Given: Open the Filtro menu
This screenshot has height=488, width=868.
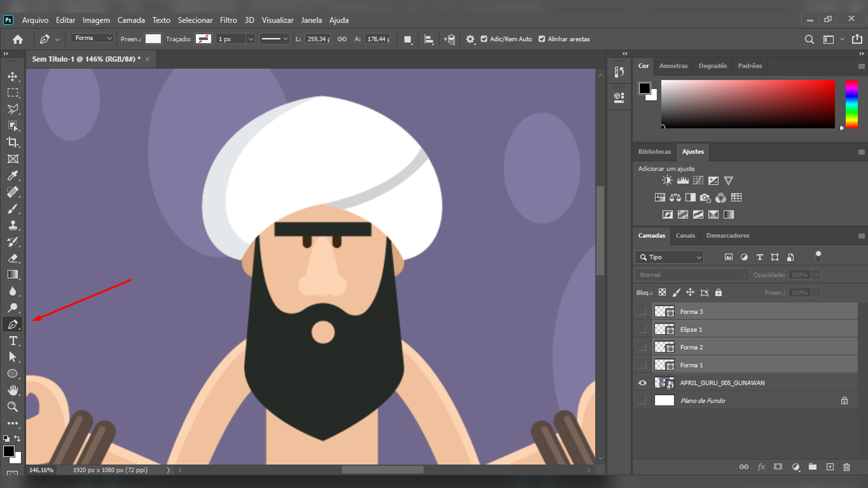Looking at the screenshot, I should click(228, 20).
